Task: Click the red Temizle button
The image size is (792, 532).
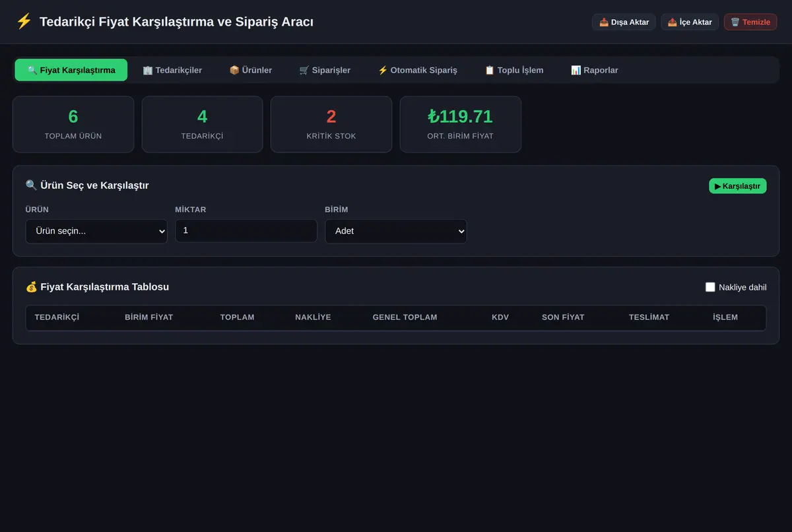Action: click(x=750, y=22)
